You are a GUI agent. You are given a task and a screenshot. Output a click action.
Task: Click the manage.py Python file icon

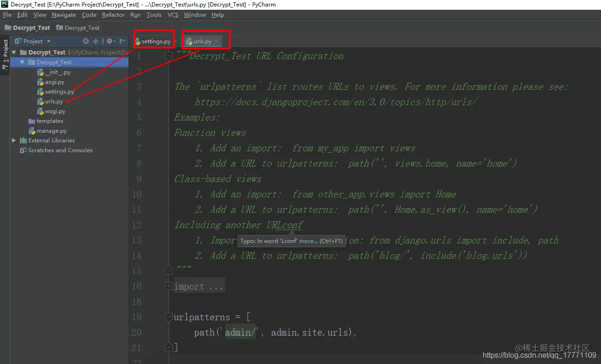click(x=32, y=131)
